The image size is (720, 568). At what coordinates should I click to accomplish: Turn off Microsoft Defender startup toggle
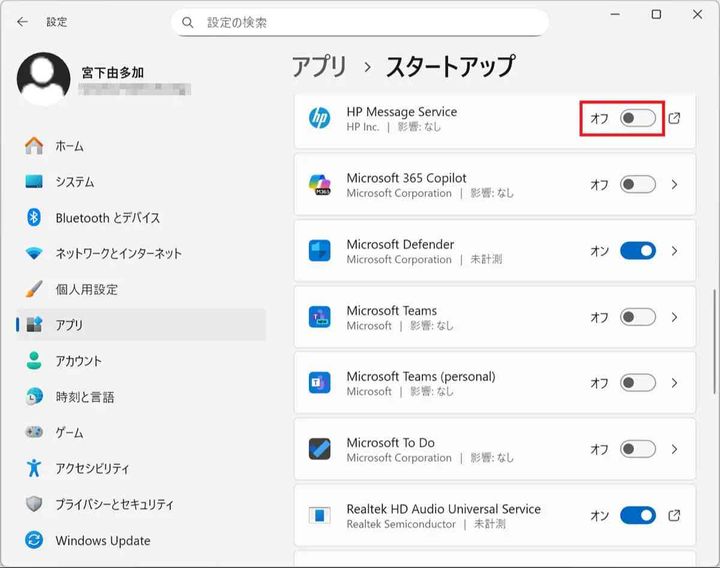(637, 251)
